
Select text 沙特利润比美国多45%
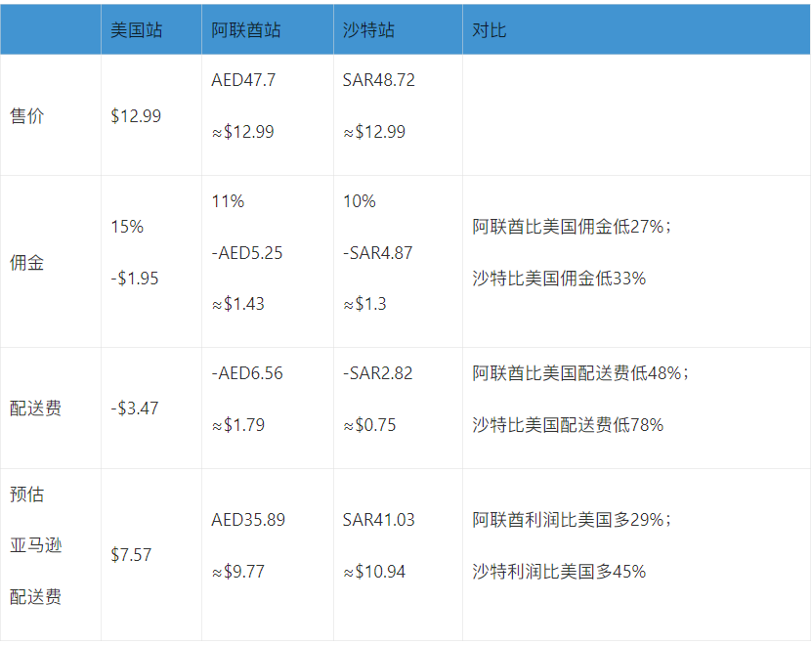[x=559, y=572]
